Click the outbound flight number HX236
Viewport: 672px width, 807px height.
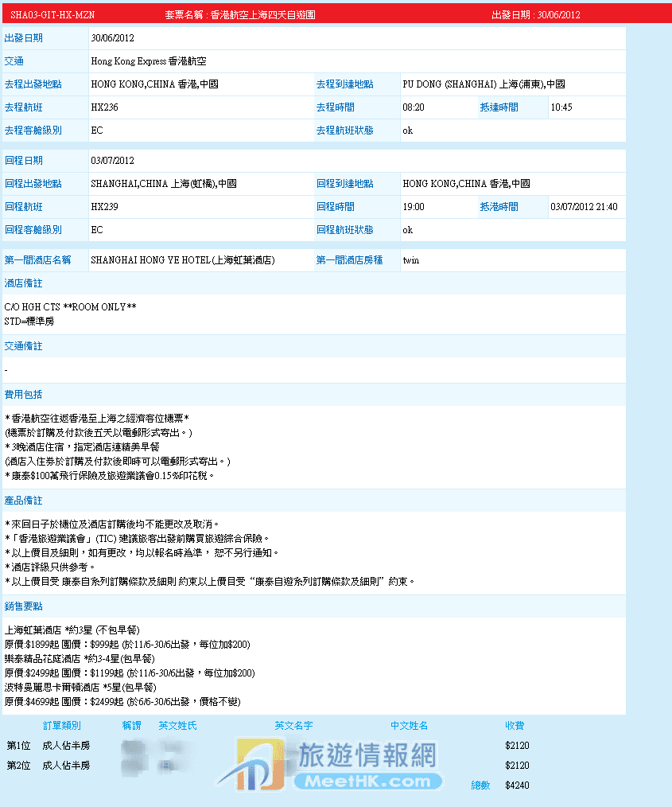(x=104, y=107)
